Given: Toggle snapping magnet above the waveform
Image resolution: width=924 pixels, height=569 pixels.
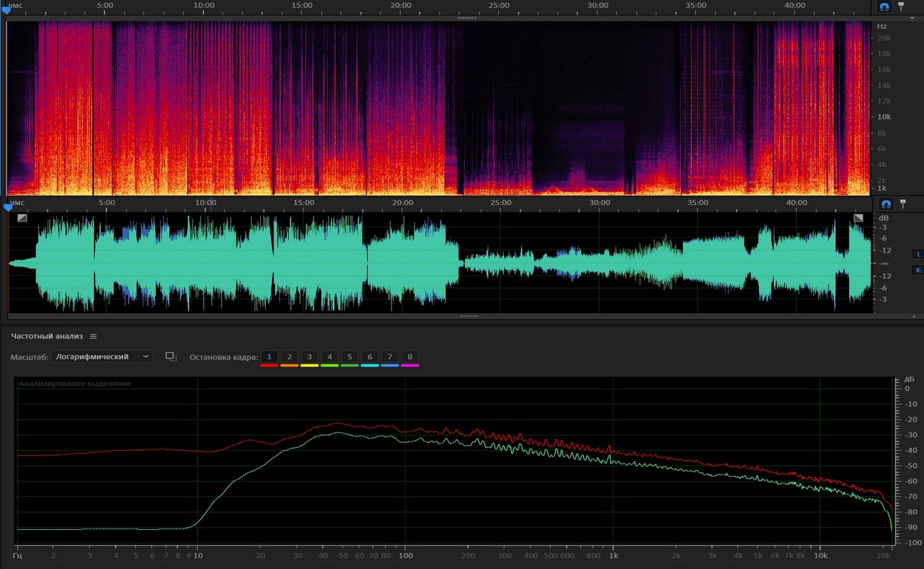Looking at the screenshot, I should 886,204.
